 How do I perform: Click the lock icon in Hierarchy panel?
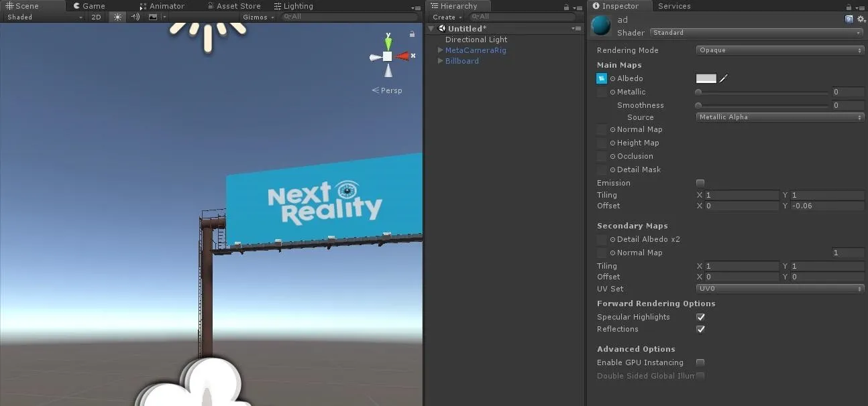click(567, 7)
